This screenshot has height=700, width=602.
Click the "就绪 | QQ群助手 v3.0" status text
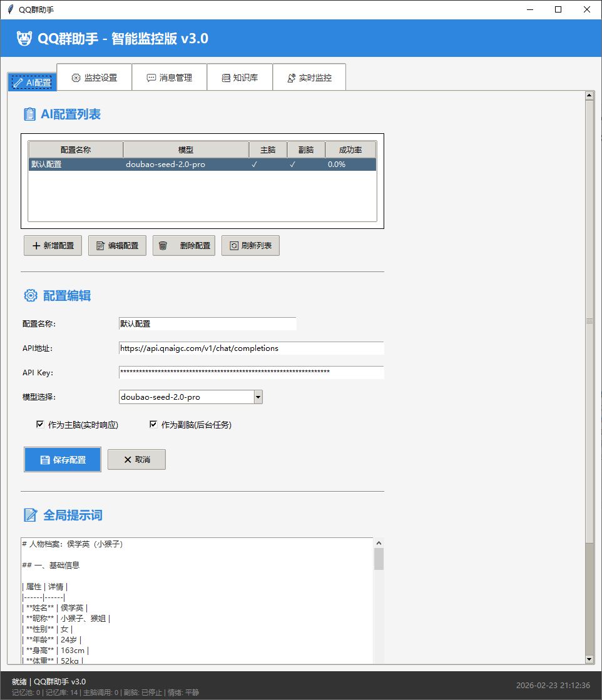[49, 682]
